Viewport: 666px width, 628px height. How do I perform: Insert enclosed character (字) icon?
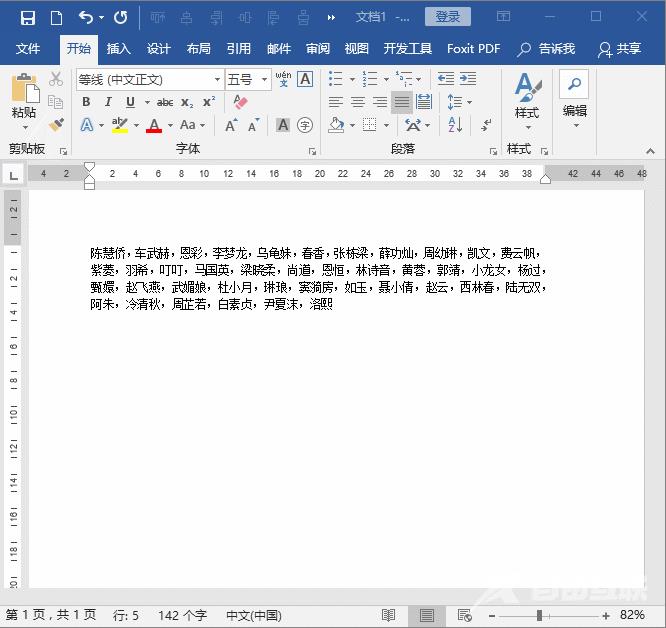coord(305,125)
